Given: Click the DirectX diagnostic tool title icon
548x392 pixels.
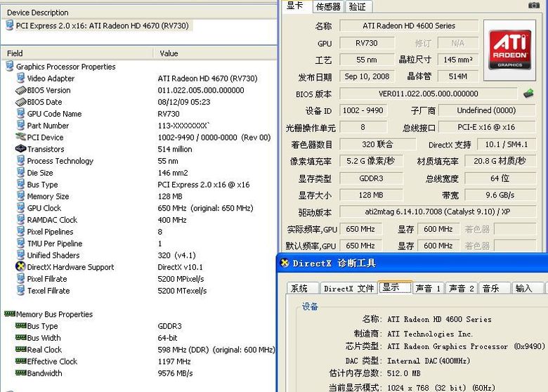Looking at the screenshot, I should (285, 263).
